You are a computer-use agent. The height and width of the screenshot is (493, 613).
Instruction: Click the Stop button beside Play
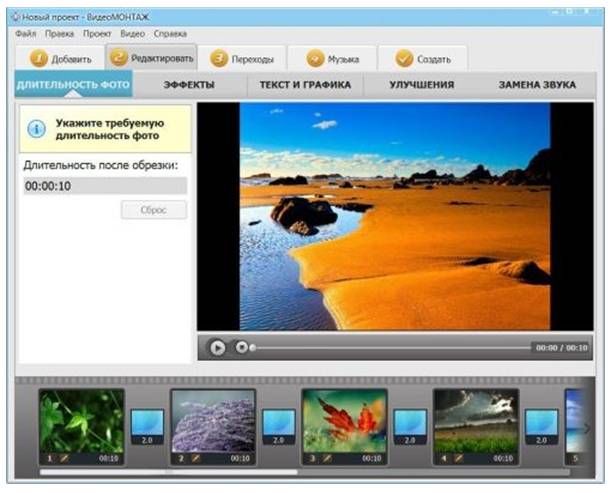[241, 347]
